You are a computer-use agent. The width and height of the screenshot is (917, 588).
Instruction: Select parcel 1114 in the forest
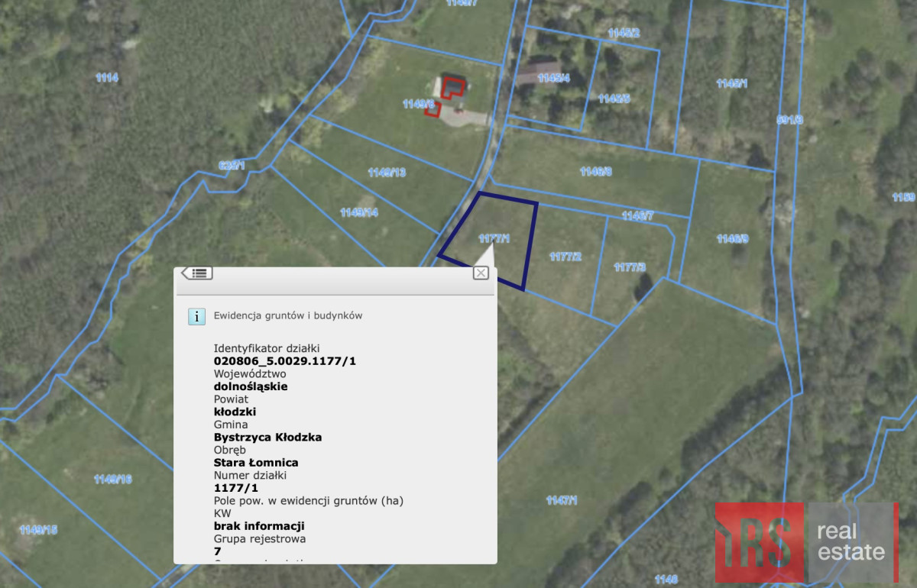(107, 77)
